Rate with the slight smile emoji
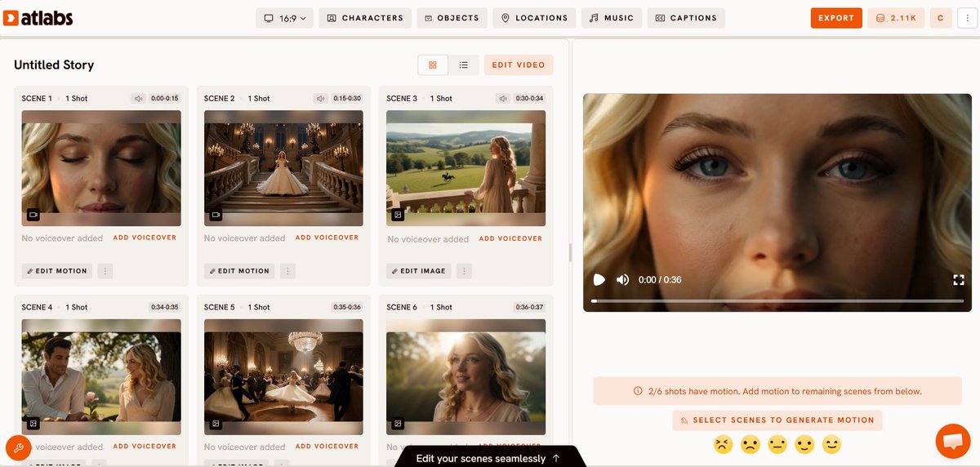This screenshot has height=467, width=980. click(804, 445)
